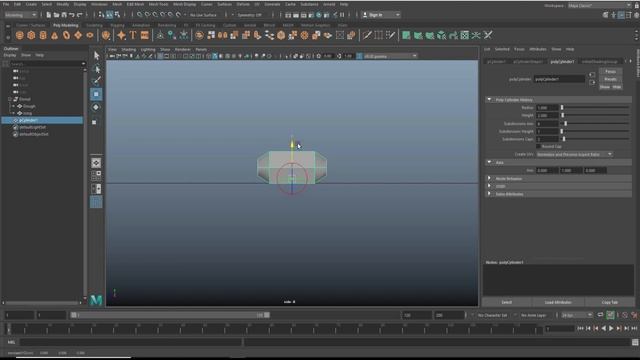640x360 pixels.
Task: Create a polygon sphere from the shelf
Action: [19, 36]
